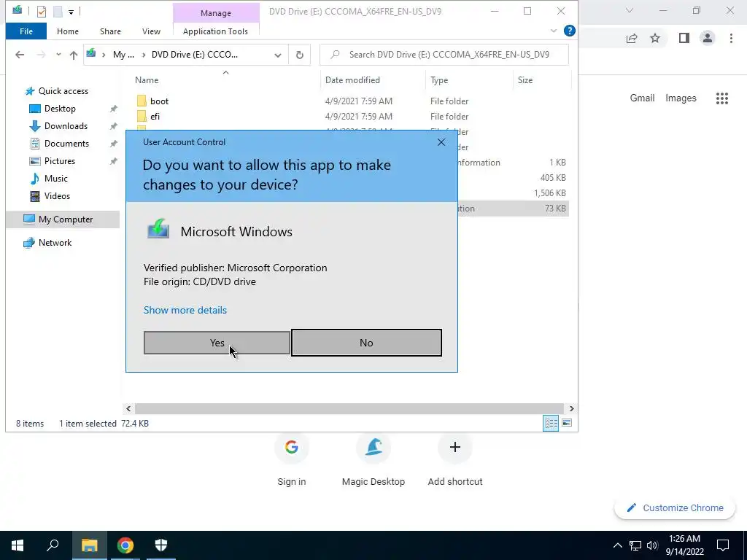Viewport: 747px width, 560px height.
Task: Open the Magic Desktop shortcut
Action: click(x=373, y=460)
